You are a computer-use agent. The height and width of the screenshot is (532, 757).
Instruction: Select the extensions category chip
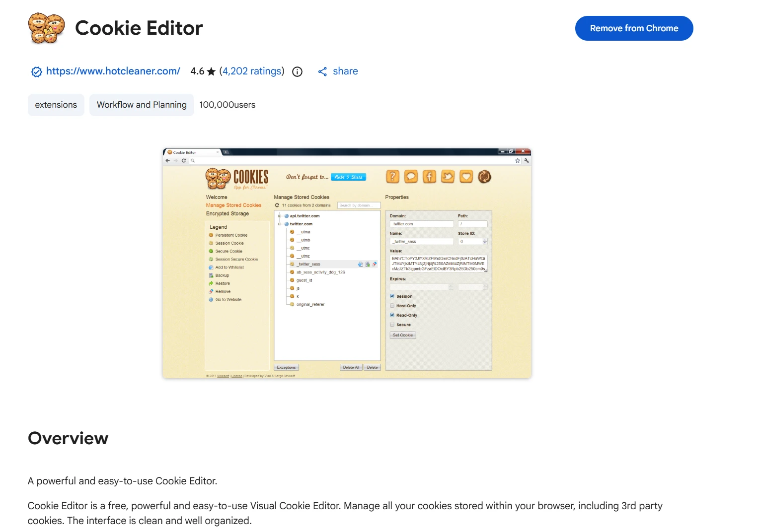pyautogui.click(x=56, y=105)
